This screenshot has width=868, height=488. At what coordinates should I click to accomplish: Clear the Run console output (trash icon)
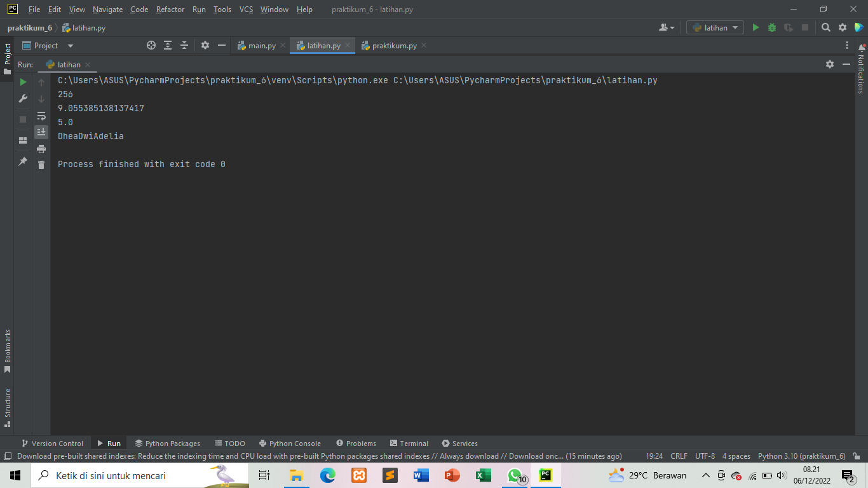click(41, 164)
